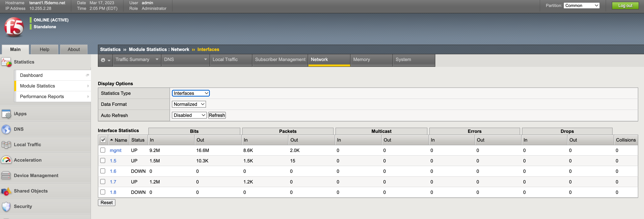Viewport: 644px width, 219px height.
Task: Open the Shared Objects icon
Action: (6, 191)
